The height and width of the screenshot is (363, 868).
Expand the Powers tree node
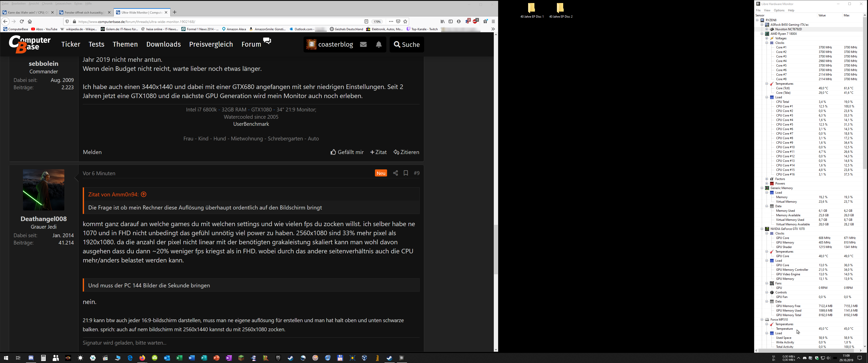[x=767, y=184]
